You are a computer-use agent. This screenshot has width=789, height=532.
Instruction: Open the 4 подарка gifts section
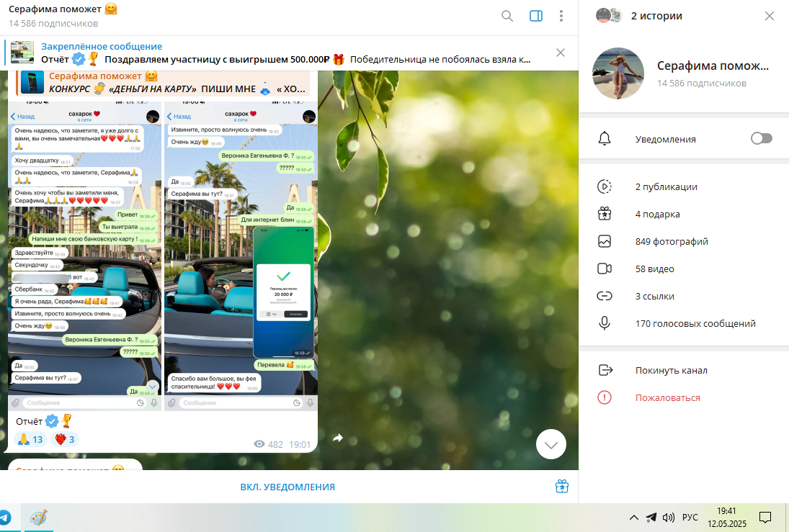657,215
